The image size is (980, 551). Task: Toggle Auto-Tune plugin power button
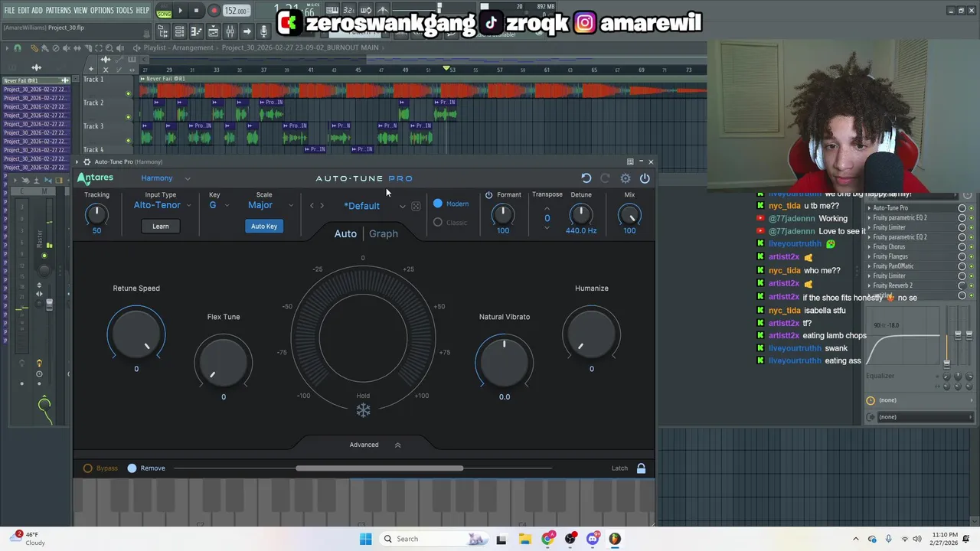[x=645, y=178]
